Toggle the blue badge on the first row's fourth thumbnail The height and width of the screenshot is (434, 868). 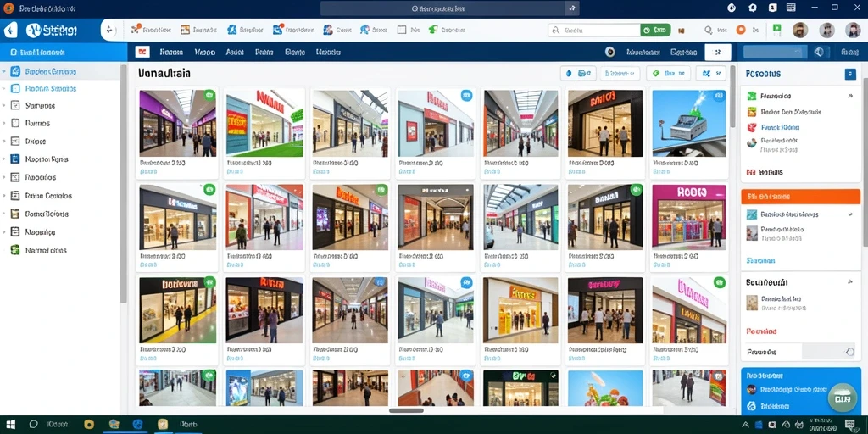tap(467, 95)
